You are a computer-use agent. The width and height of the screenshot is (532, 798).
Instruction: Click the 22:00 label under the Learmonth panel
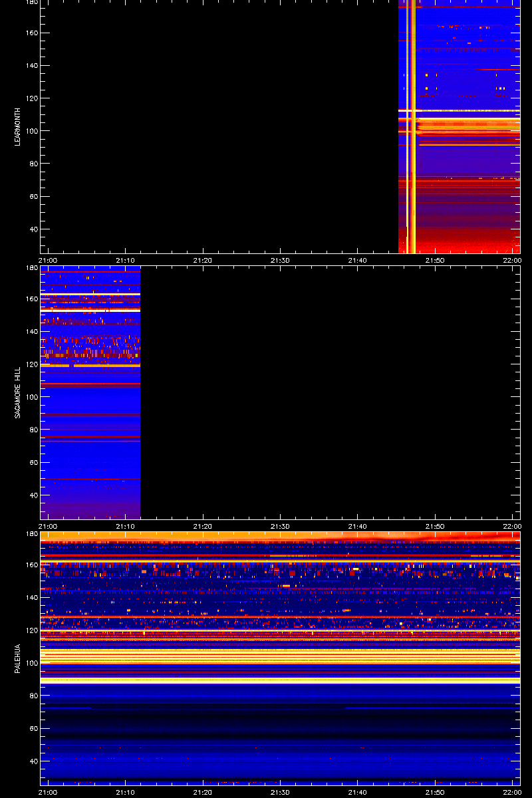coord(513,261)
